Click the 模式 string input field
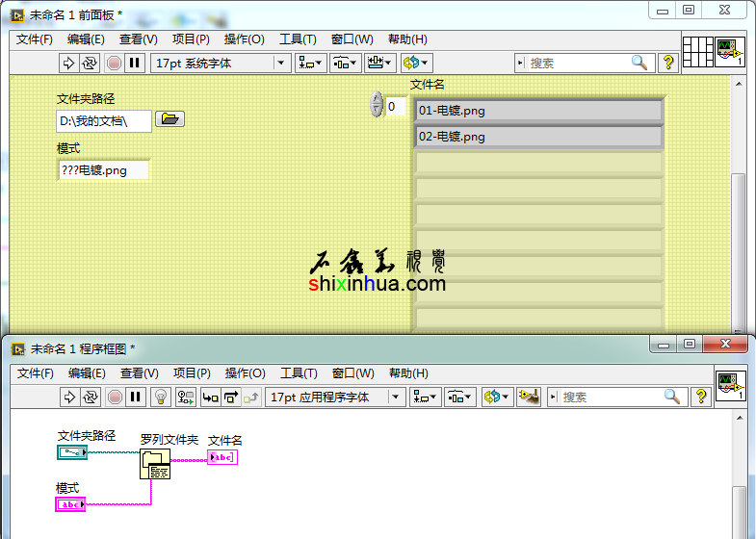The image size is (756, 539). click(x=103, y=170)
